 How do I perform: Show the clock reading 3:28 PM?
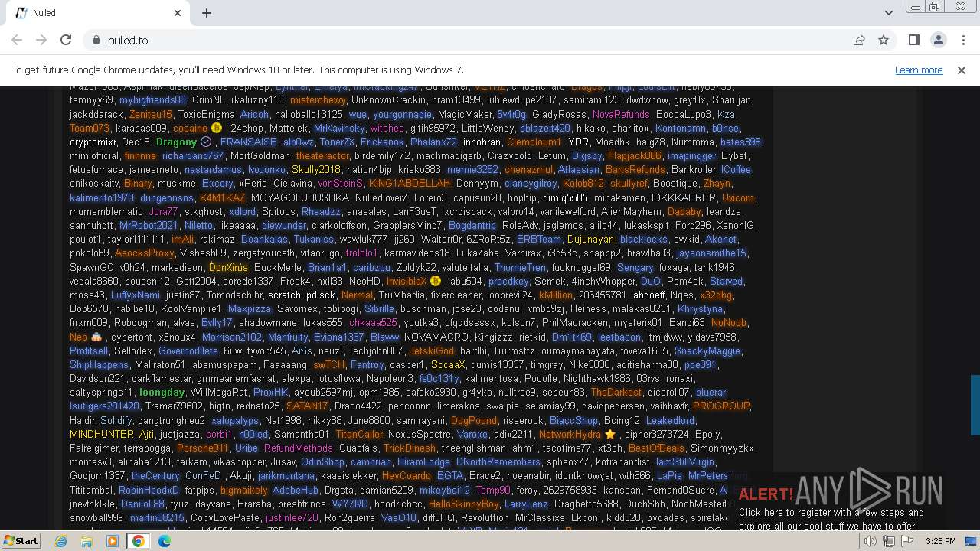(x=940, y=541)
